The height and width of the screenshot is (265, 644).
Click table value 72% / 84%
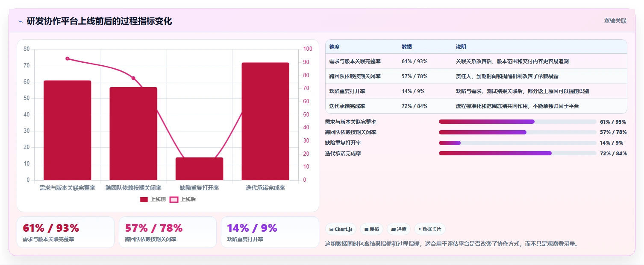pyautogui.click(x=415, y=106)
